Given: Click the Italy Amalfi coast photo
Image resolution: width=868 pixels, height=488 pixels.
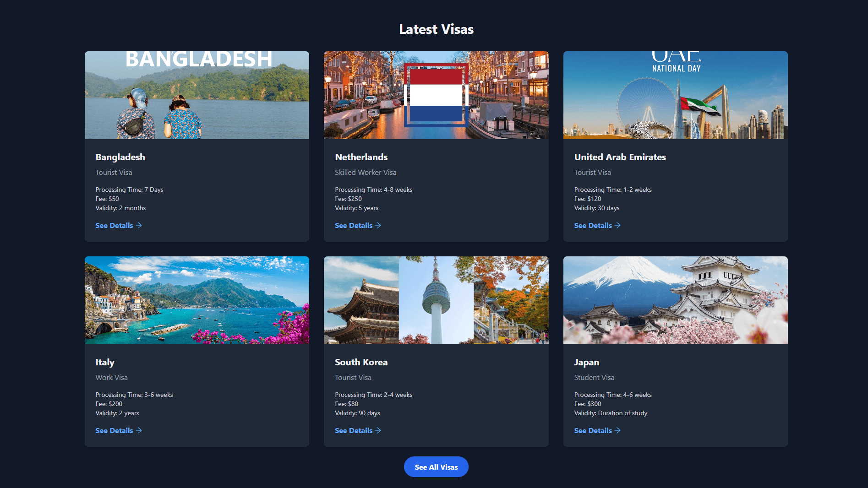Looking at the screenshot, I should tap(197, 300).
